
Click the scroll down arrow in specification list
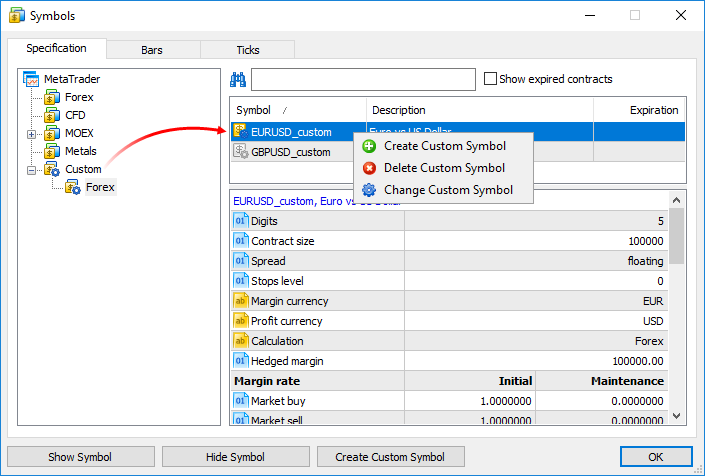pos(677,416)
